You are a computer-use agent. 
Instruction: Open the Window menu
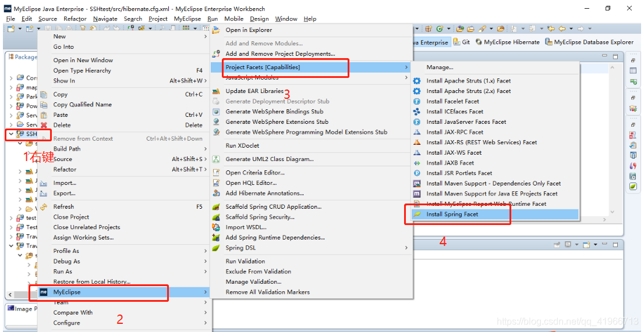(x=286, y=19)
